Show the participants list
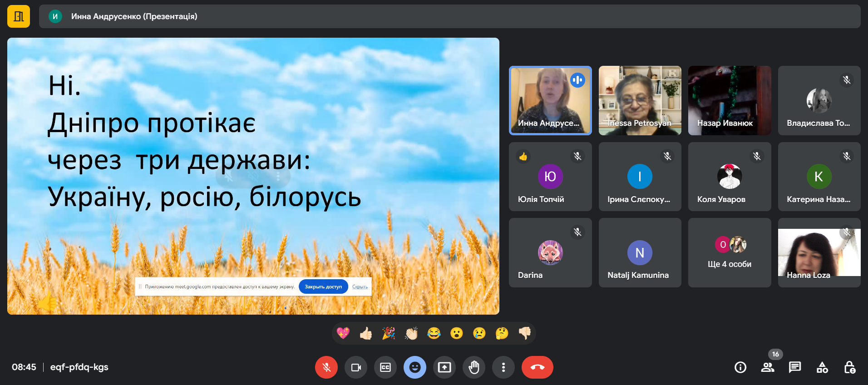The width and height of the screenshot is (868, 385). (768, 367)
